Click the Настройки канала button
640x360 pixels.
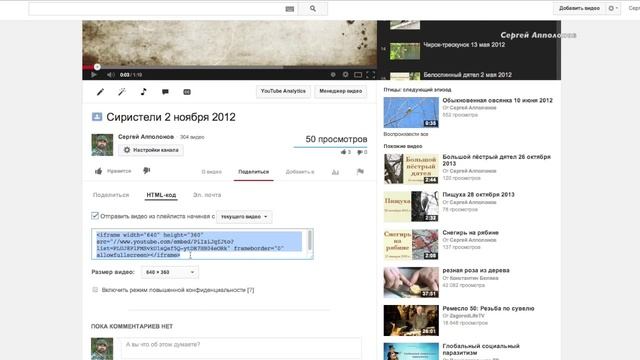[151, 150]
